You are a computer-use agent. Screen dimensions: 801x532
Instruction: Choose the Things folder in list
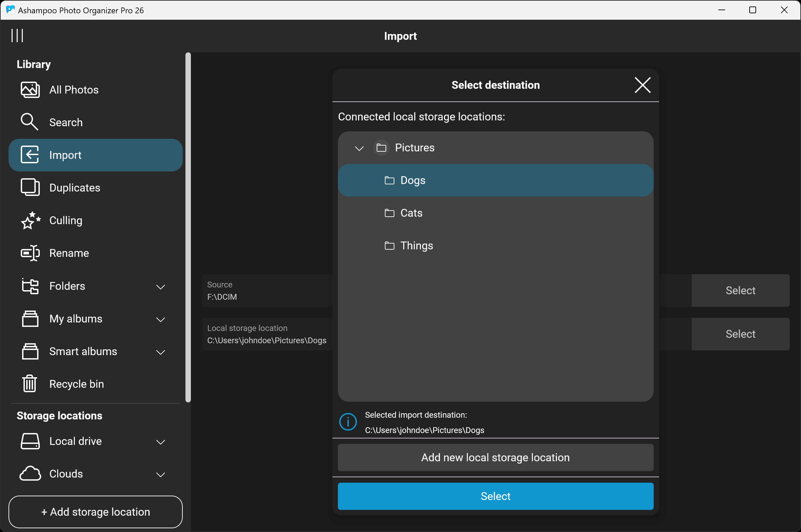(x=416, y=246)
